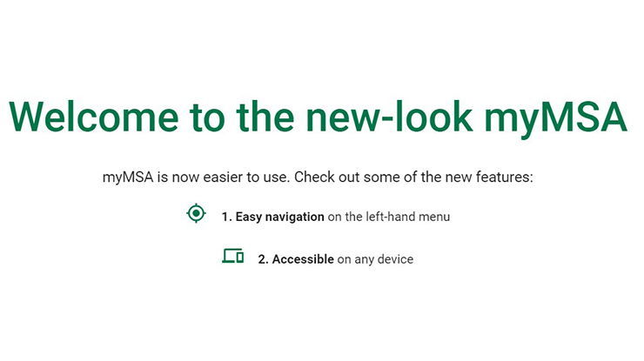Viewport: 644px width, 361px height.
Task: Click 'new-look' in the green heading
Action: (x=389, y=116)
